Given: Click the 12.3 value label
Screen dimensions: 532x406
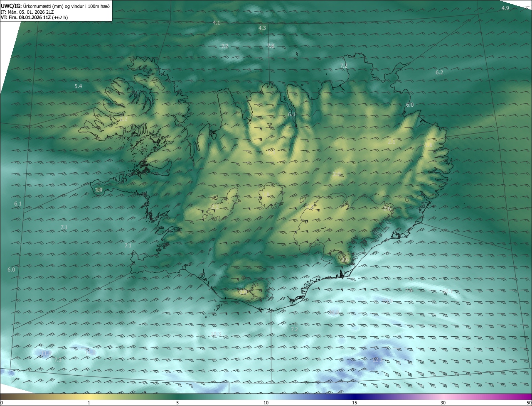Looking at the screenshot, I should coord(377,359).
